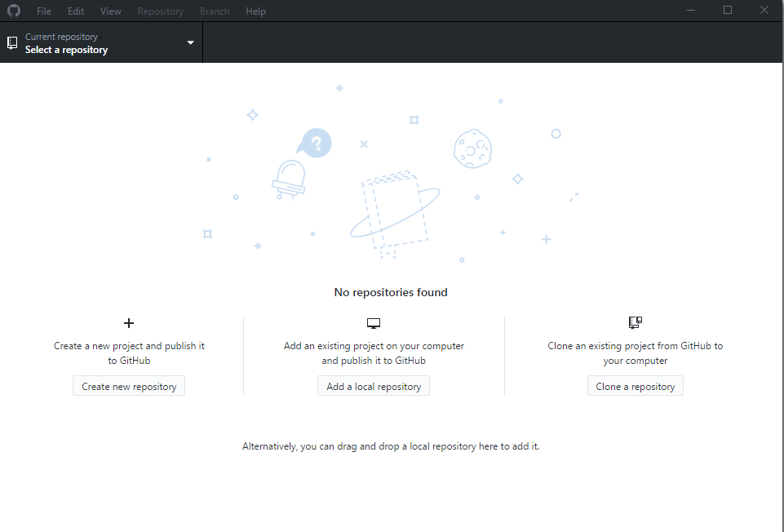Open the View menu
784x532 pixels.
[110, 11]
